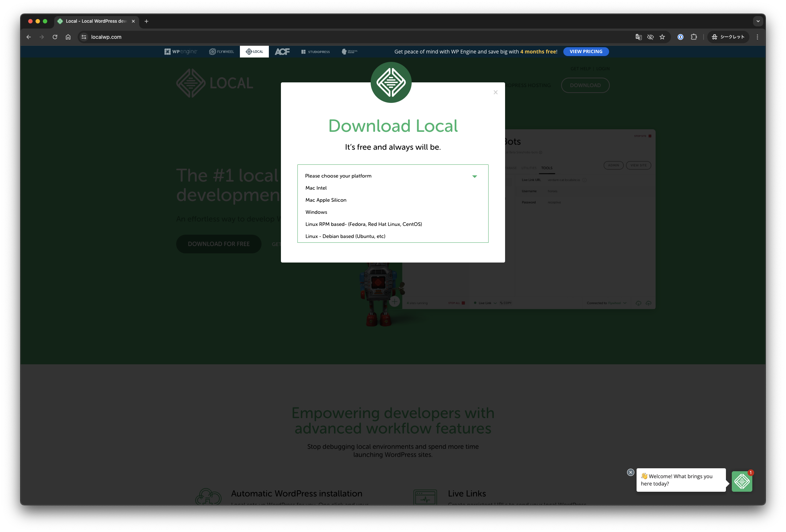Open the WP Engine brand link

tap(181, 52)
